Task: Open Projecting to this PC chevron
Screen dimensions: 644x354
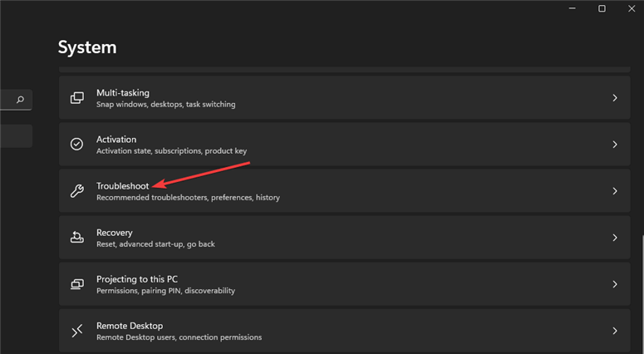Action: pyautogui.click(x=615, y=284)
